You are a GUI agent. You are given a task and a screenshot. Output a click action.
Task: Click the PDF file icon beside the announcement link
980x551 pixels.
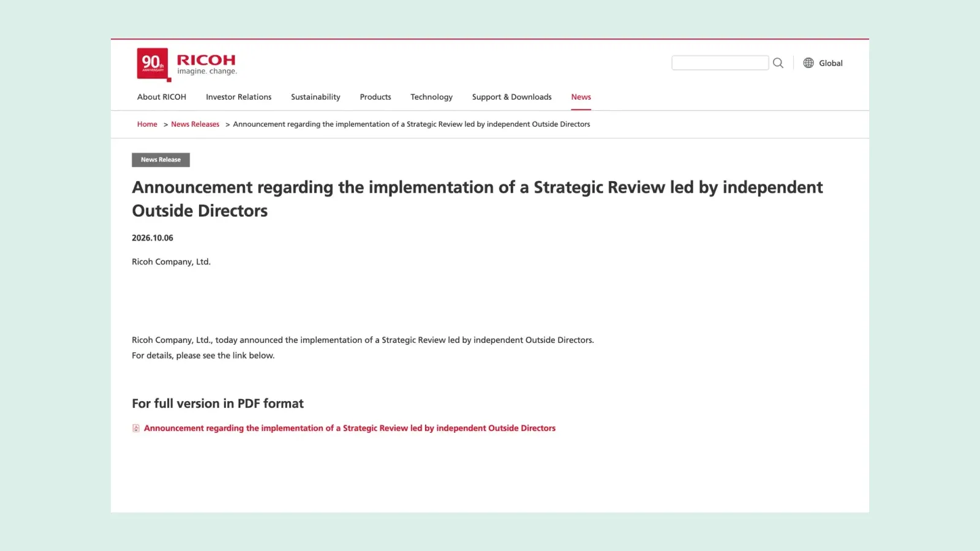(x=136, y=429)
